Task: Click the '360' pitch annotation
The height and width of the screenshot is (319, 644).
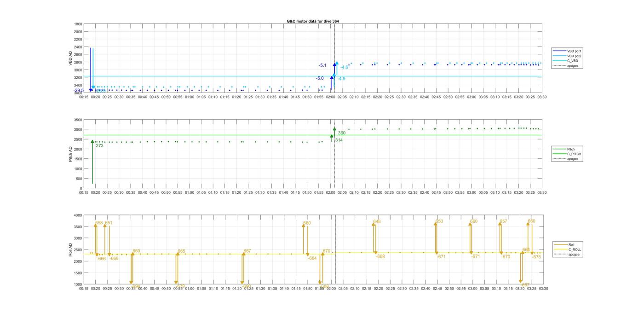Action: coord(342,133)
